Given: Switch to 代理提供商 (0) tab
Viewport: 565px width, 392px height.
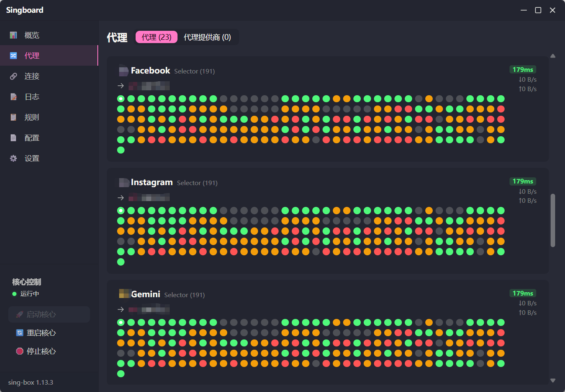Looking at the screenshot, I should click(x=207, y=37).
